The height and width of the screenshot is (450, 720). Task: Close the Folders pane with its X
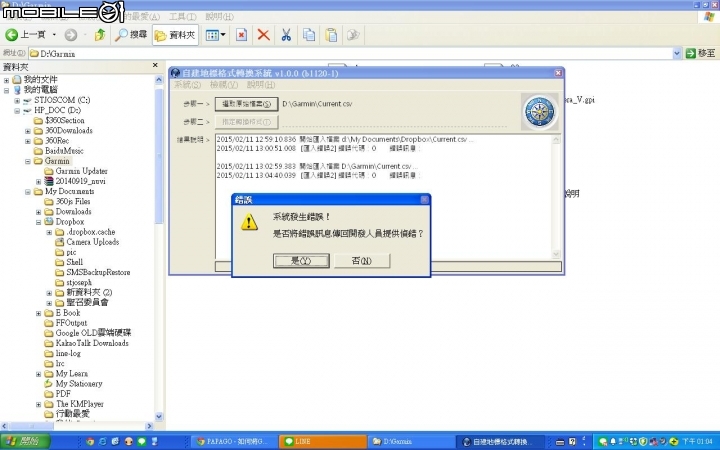tap(155, 66)
